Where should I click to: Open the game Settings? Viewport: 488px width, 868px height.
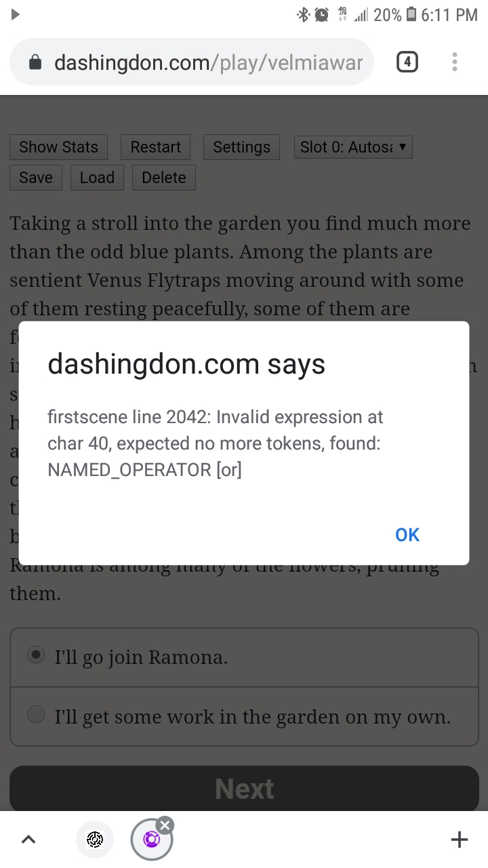[241, 147]
